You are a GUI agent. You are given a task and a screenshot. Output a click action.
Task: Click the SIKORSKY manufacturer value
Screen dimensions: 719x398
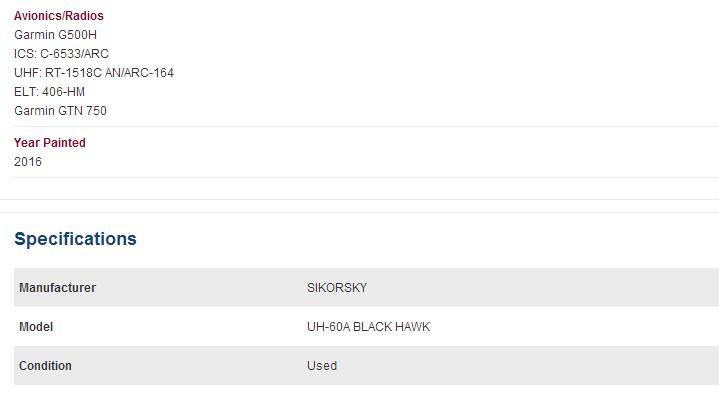(x=337, y=287)
